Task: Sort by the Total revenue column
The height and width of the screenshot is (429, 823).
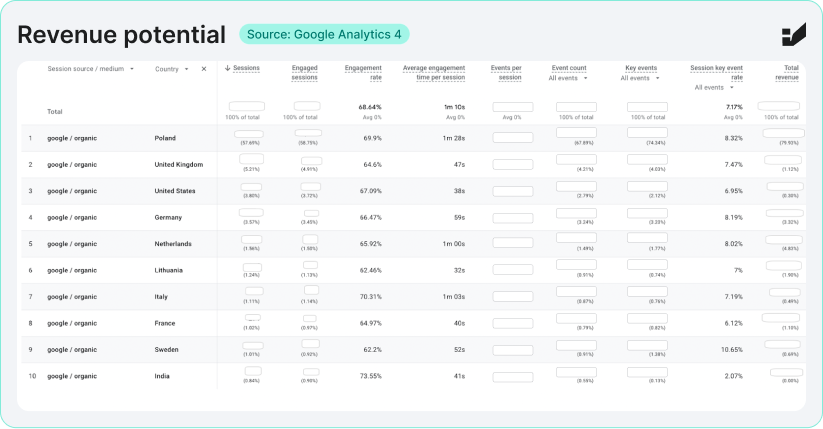Action: [x=787, y=73]
